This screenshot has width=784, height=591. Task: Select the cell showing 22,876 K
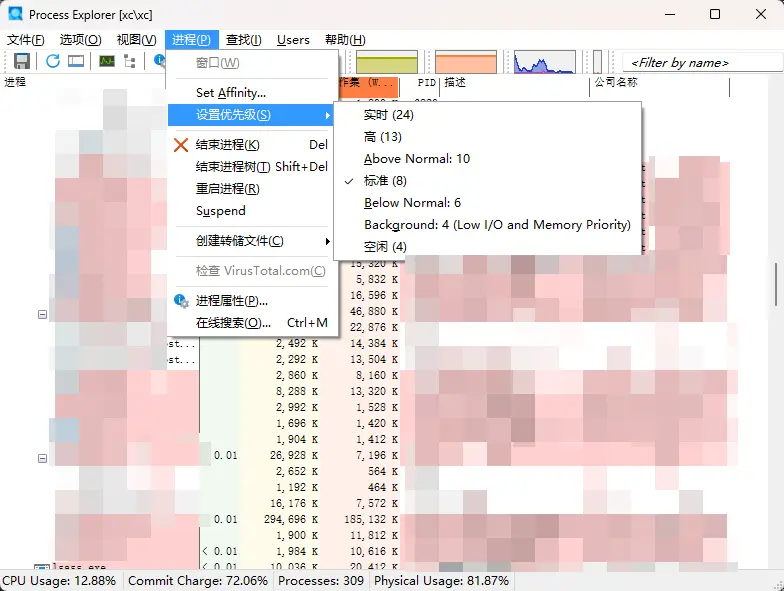click(x=374, y=328)
